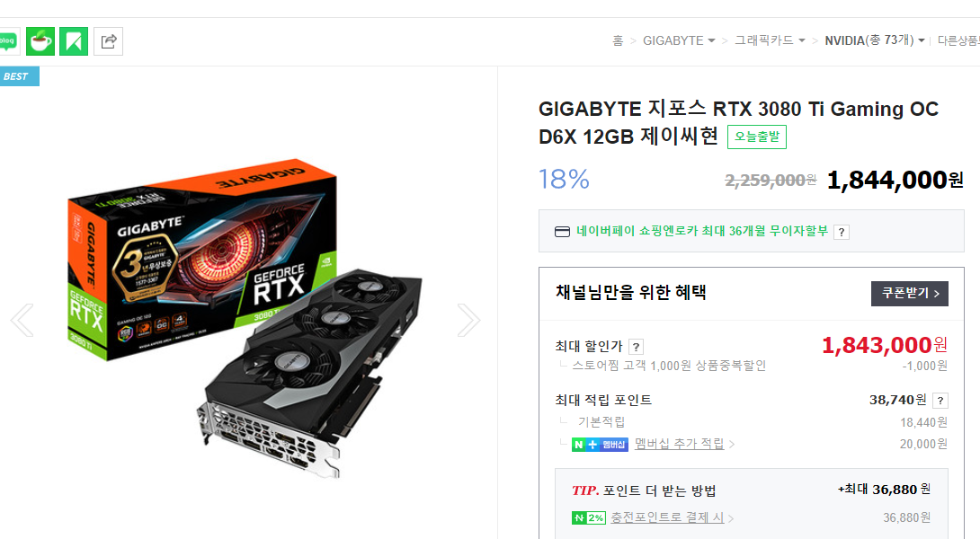Click the RTX 3080 Ti product image
The width and height of the screenshot is (980, 539).
(x=245, y=319)
